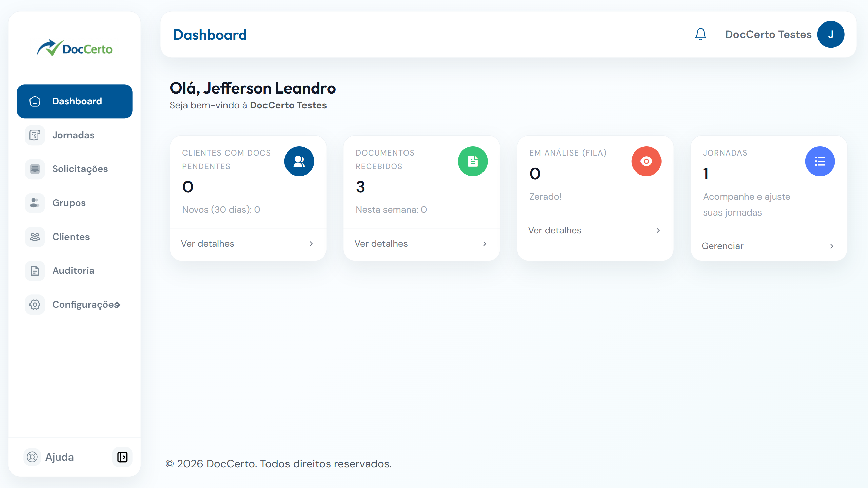Open Auditoria page from sidebar
This screenshot has width=868, height=488.
pos(73,271)
